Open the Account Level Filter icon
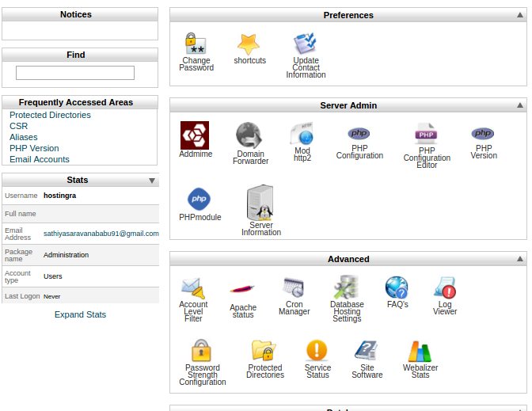 pyautogui.click(x=193, y=288)
